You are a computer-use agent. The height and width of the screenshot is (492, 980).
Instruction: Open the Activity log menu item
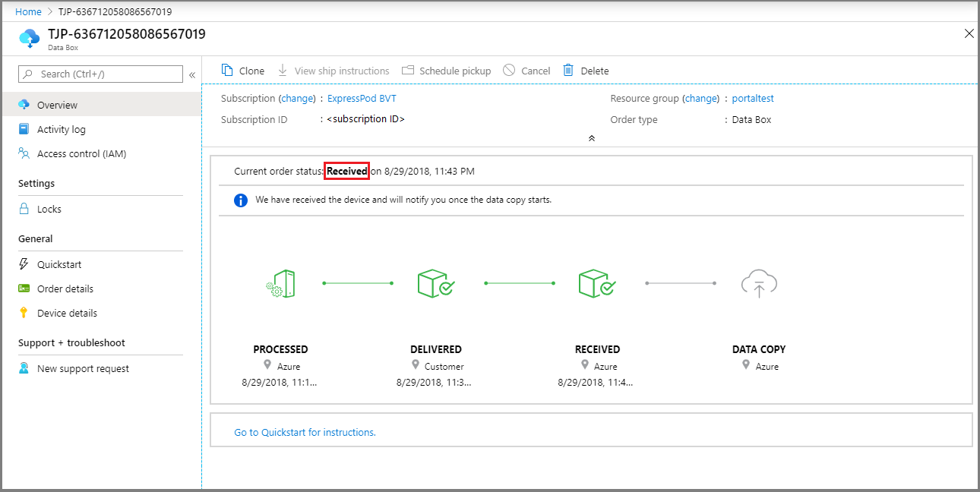click(x=61, y=129)
